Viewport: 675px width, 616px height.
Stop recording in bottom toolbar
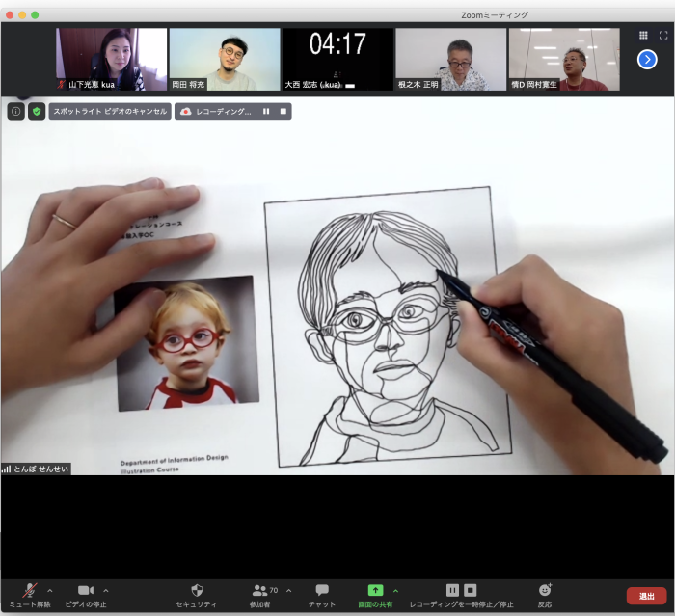(471, 590)
